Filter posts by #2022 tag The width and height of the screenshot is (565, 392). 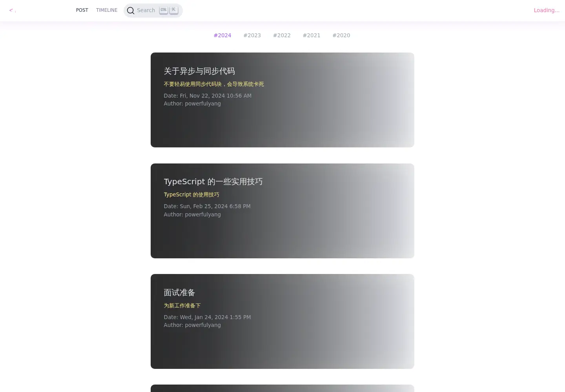click(x=282, y=35)
